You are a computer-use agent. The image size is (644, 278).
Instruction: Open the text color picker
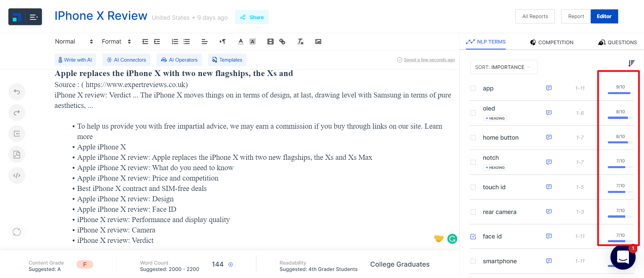click(x=241, y=42)
